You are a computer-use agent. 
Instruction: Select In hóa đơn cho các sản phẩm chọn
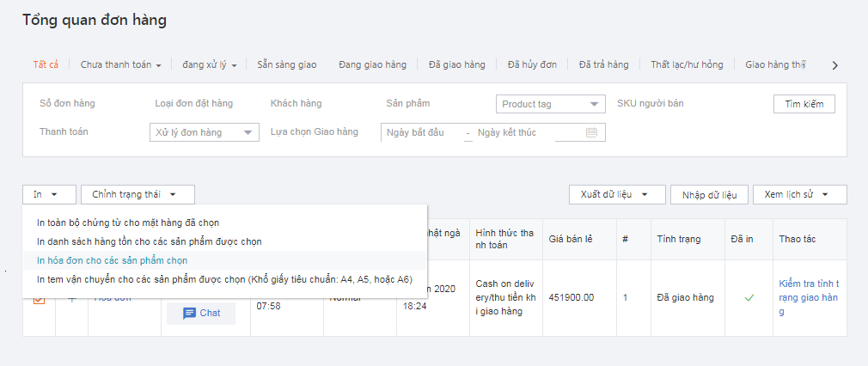pyautogui.click(x=112, y=259)
